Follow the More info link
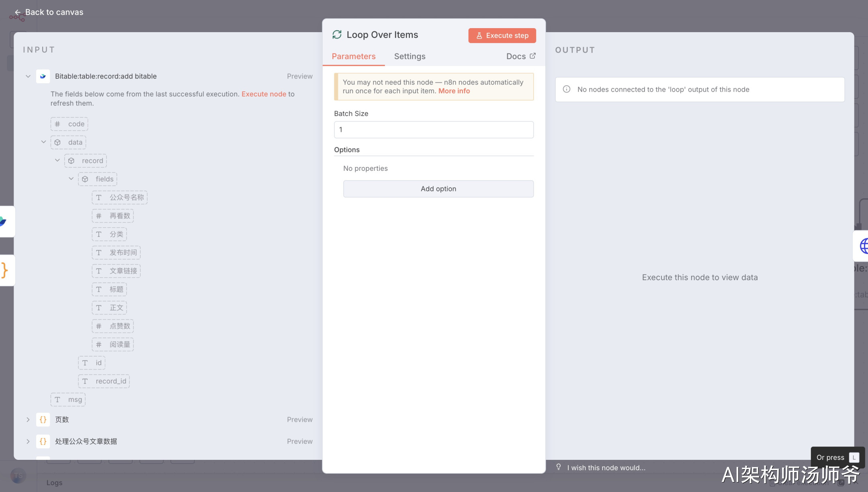The width and height of the screenshot is (868, 492). (x=454, y=91)
